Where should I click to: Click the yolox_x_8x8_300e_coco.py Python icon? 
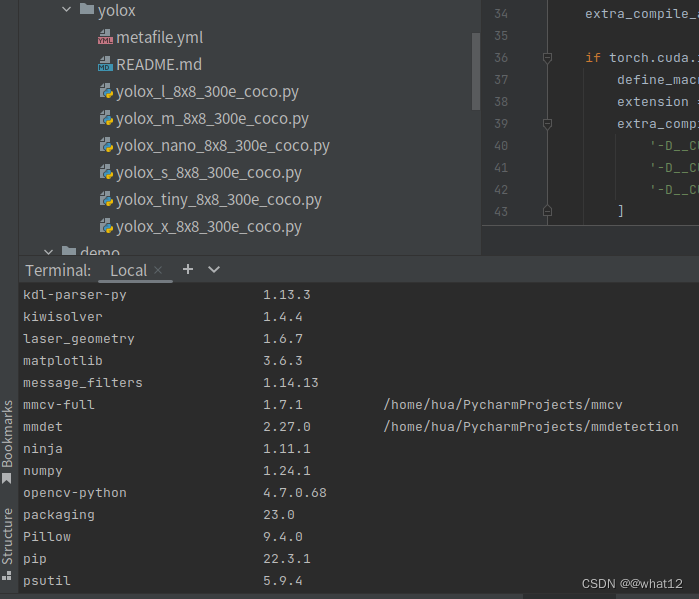[x=106, y=226]
